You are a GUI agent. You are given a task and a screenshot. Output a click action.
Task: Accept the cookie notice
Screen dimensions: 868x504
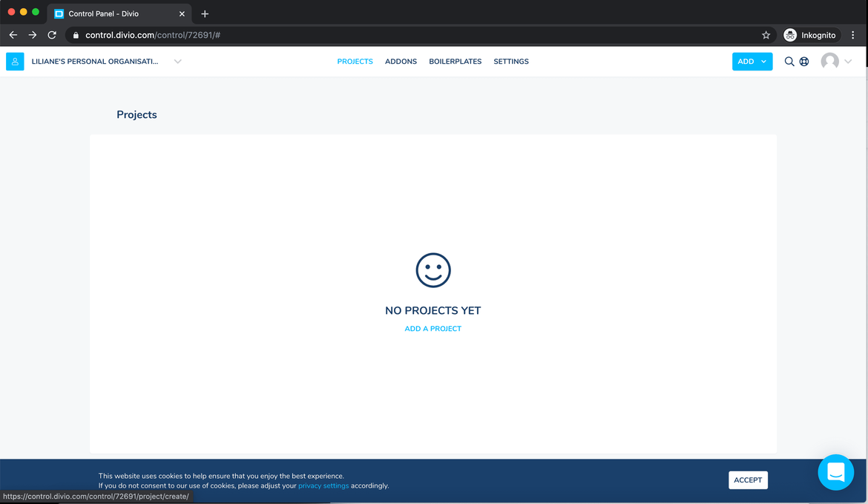[748, 480]
